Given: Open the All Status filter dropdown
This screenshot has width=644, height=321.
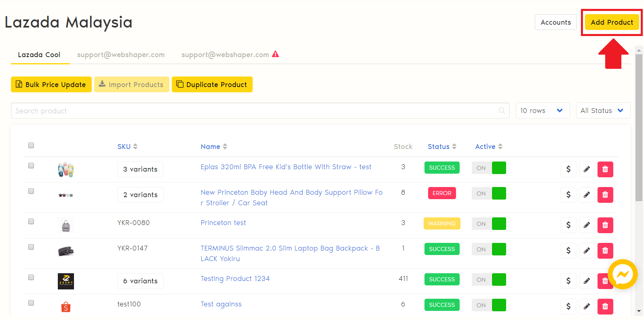Looking at the screenshot, I should [x=603, y=111].
